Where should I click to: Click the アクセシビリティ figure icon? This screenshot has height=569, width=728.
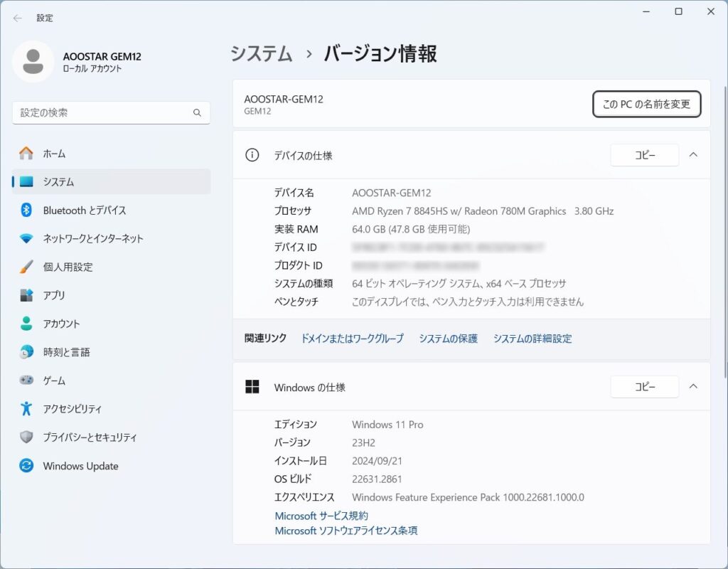(x=26, y=409)
